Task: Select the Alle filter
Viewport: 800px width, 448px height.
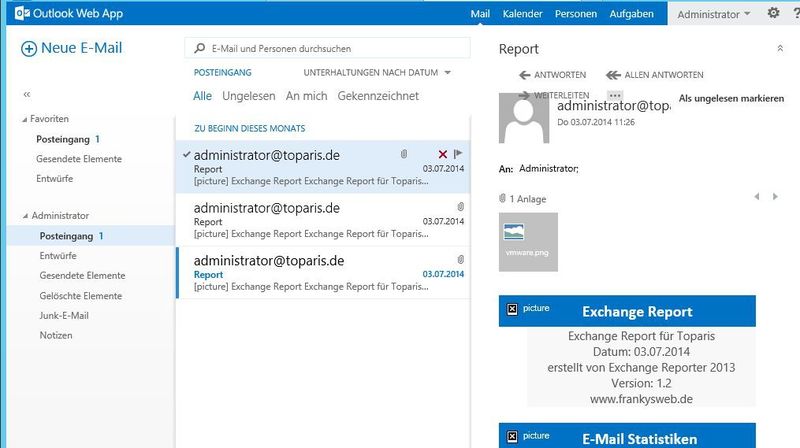Action: click(202, 96)
